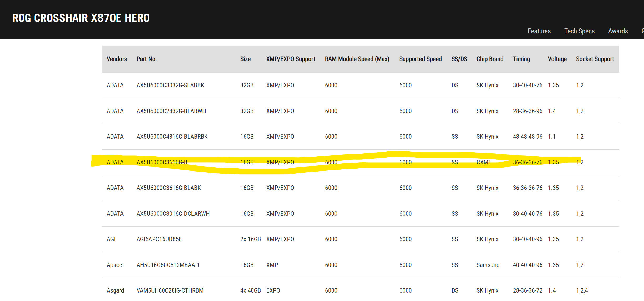Open the Awards tab
This screenshot has height=301, width=644.
point(618,31)
